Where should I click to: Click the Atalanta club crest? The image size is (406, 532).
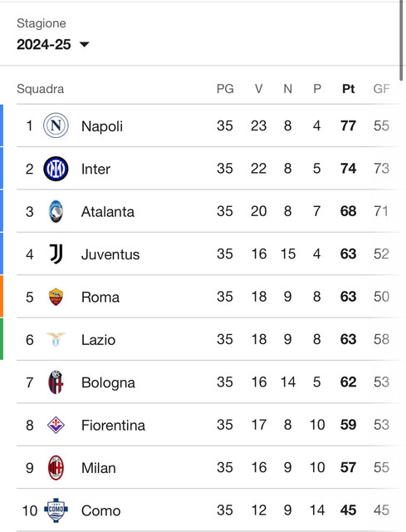tap(56, 211)
